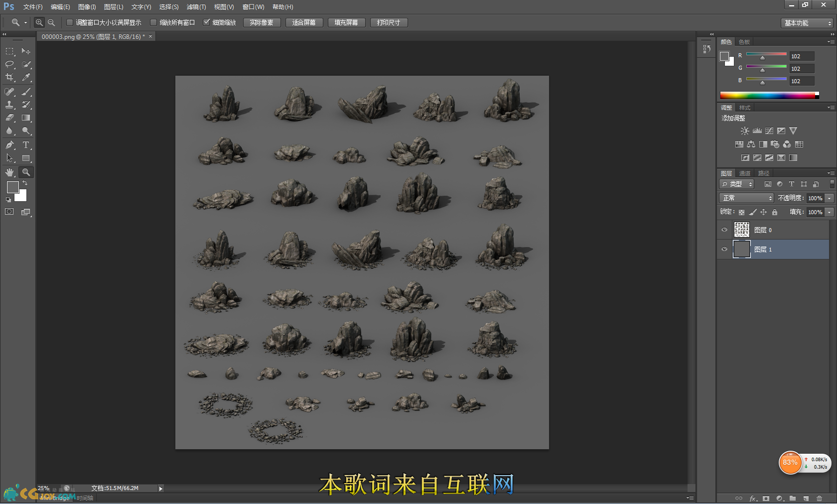Toggle lock transparent pixels
The width and height of the screenshot is (837, 504).
click(x=741, y=212)
